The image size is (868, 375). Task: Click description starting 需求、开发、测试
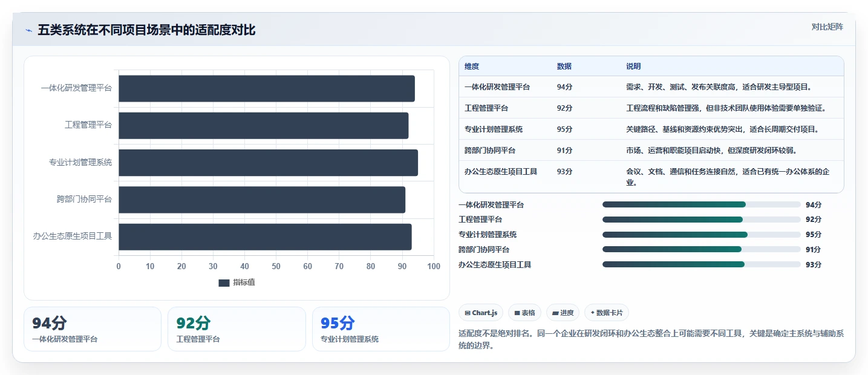coord(719,87)
